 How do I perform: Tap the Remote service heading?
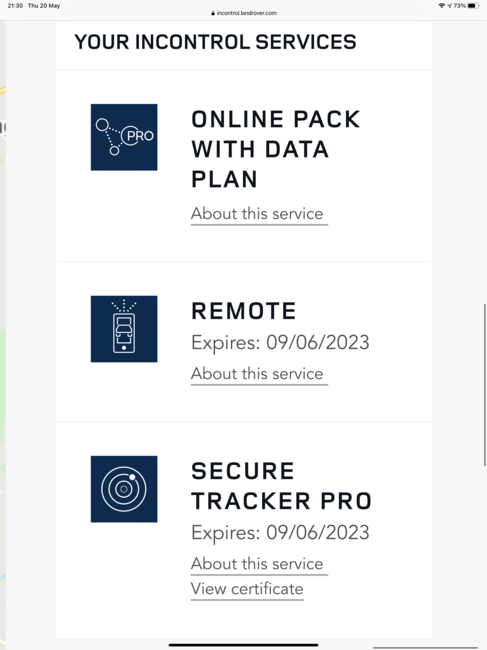(x=244, y=311)
